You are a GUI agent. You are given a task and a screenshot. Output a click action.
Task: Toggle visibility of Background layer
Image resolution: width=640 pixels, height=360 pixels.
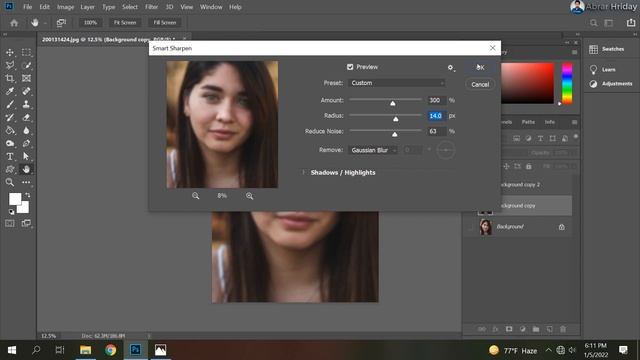[x=470, y=227]
